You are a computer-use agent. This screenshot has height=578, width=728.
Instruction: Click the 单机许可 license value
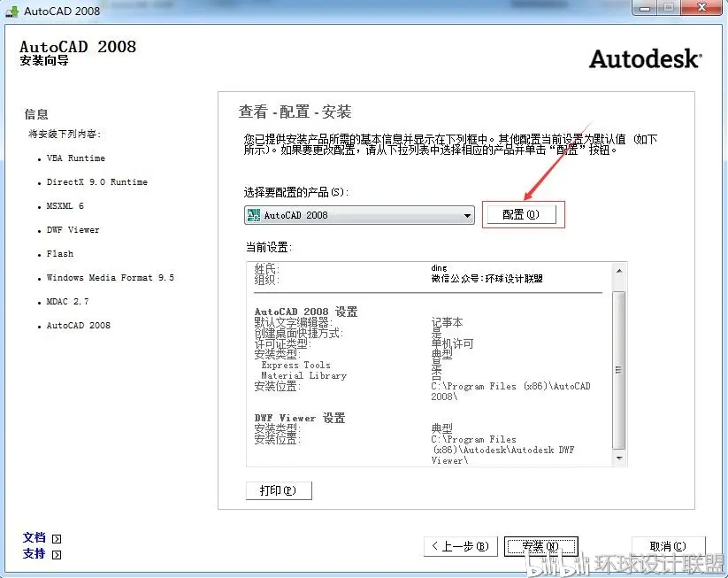(x=452, y=343)
